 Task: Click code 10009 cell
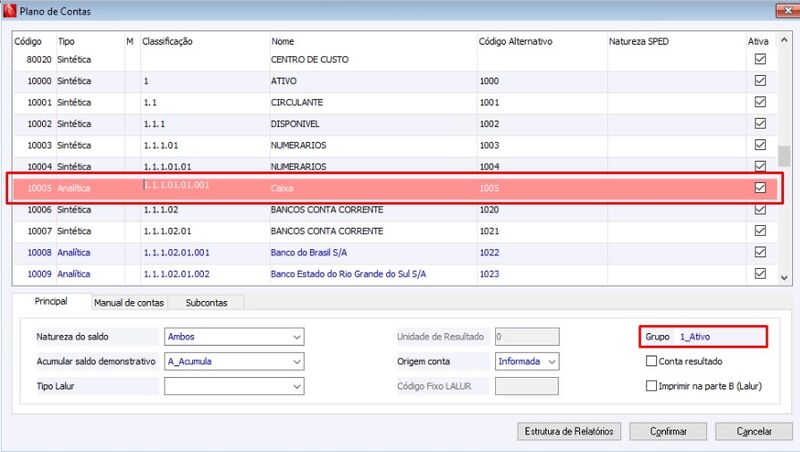pos(39,274)
